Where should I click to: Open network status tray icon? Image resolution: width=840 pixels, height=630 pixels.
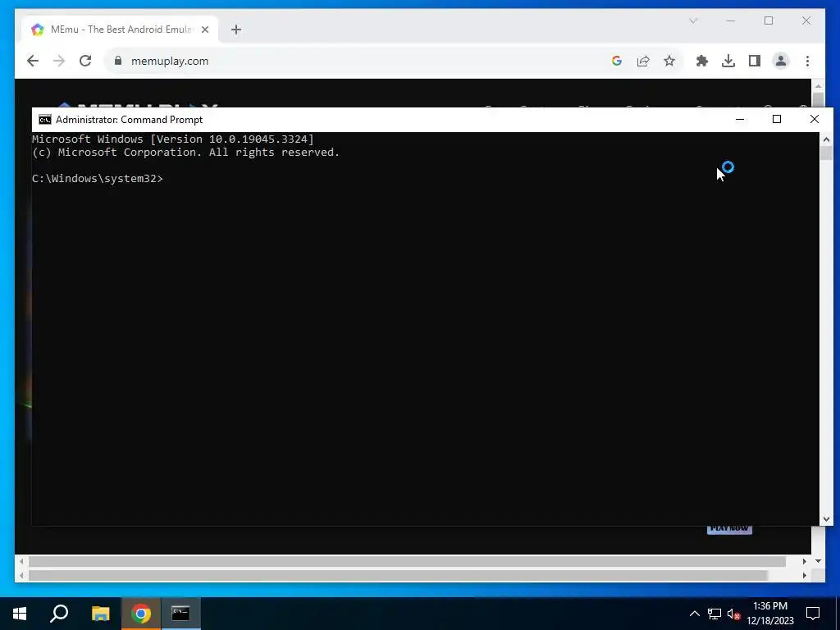(x=714, y=614)
